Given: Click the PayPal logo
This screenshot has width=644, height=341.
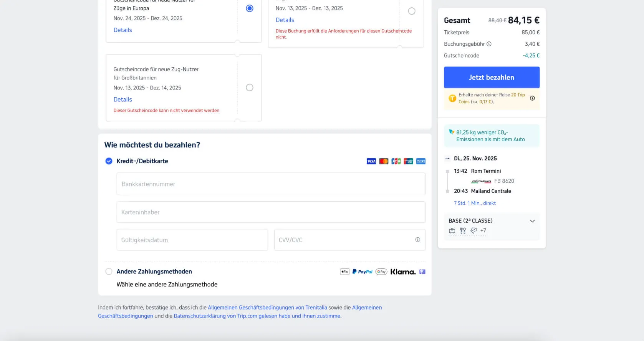Looking at the screenshot, I should (363, 272).
